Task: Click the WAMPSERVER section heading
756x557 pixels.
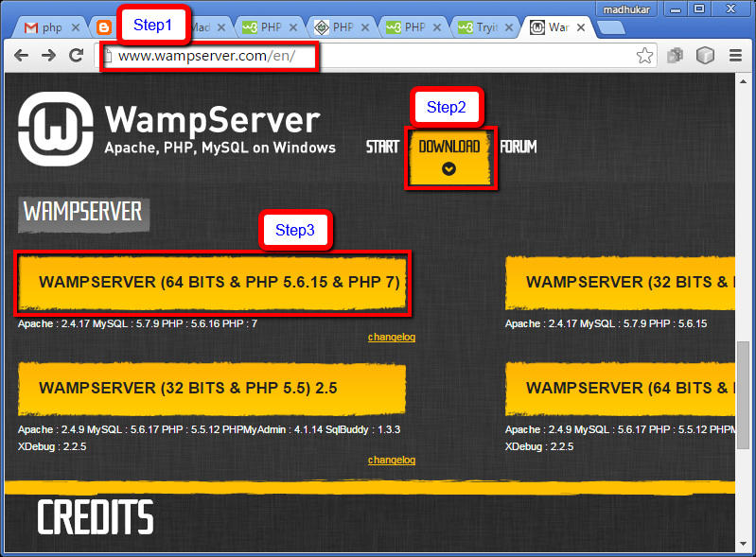Action: [83, 212]
